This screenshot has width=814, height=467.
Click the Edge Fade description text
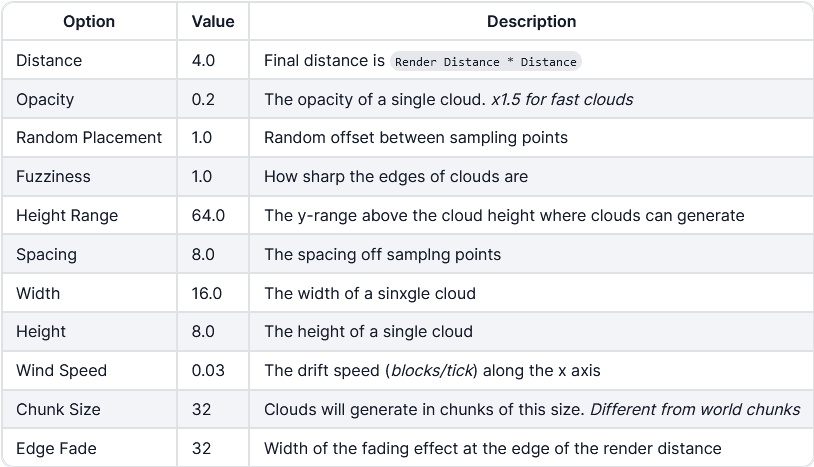492,448
